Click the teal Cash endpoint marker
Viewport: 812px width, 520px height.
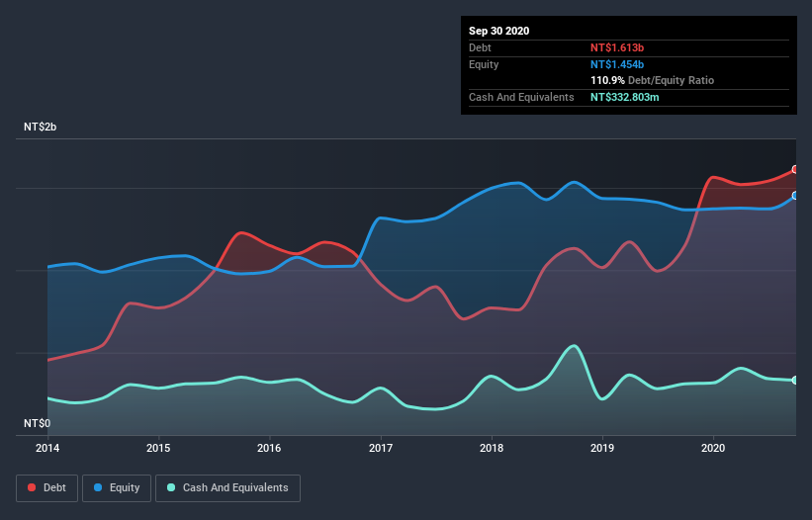pos(795,381)
